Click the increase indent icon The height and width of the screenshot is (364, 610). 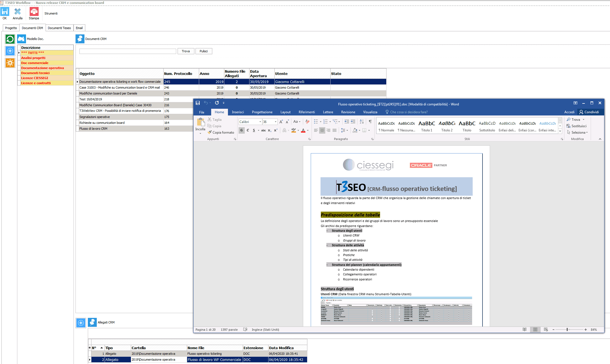click(x=353, y=122)
